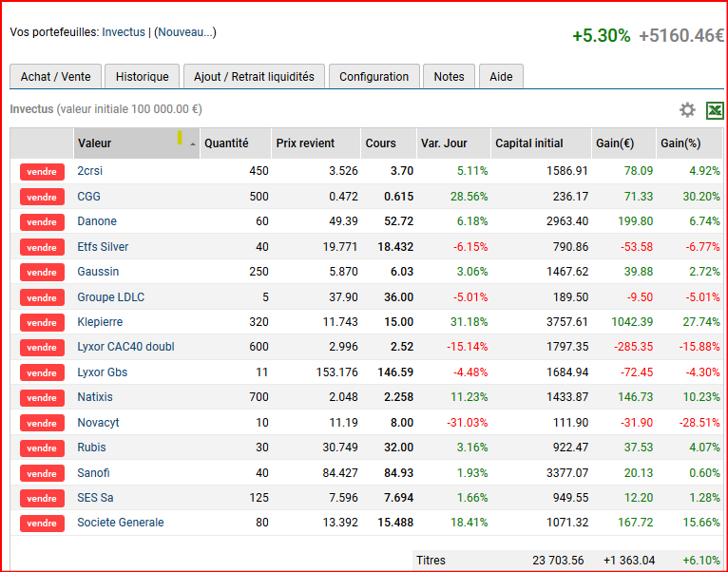Open the Aide tab
Image resolution: width=728 pixels, height=572 pixels.
[501, 77]
